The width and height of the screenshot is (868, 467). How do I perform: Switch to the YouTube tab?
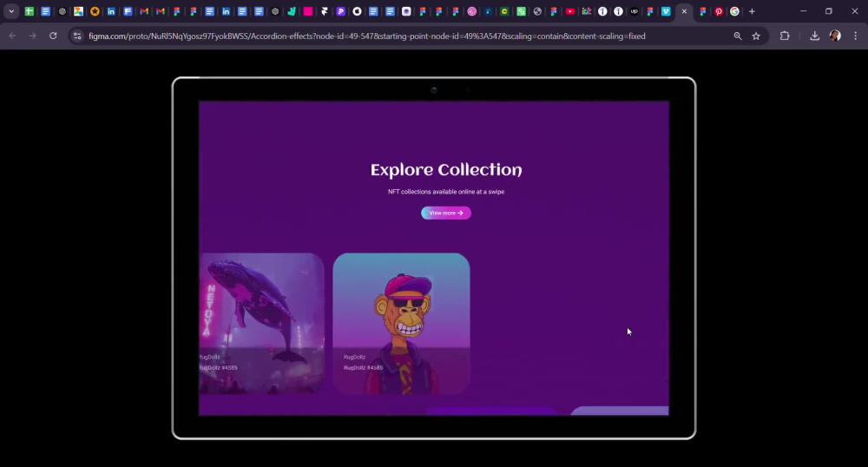click(569, 11)
